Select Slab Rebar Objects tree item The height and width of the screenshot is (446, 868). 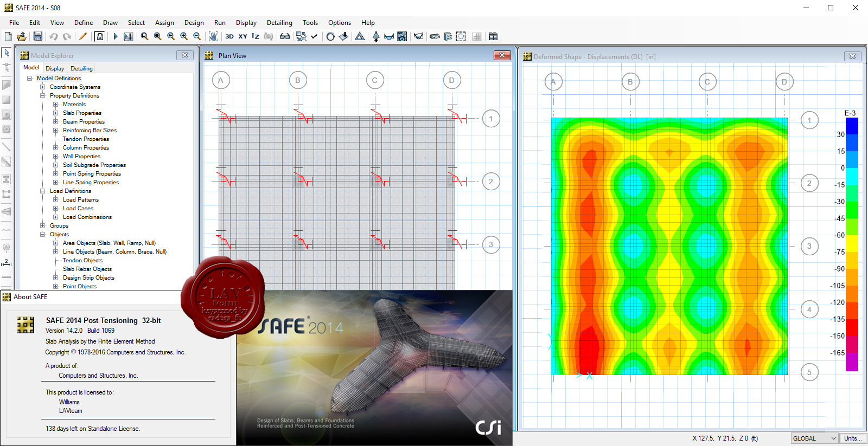coord(87,269)
